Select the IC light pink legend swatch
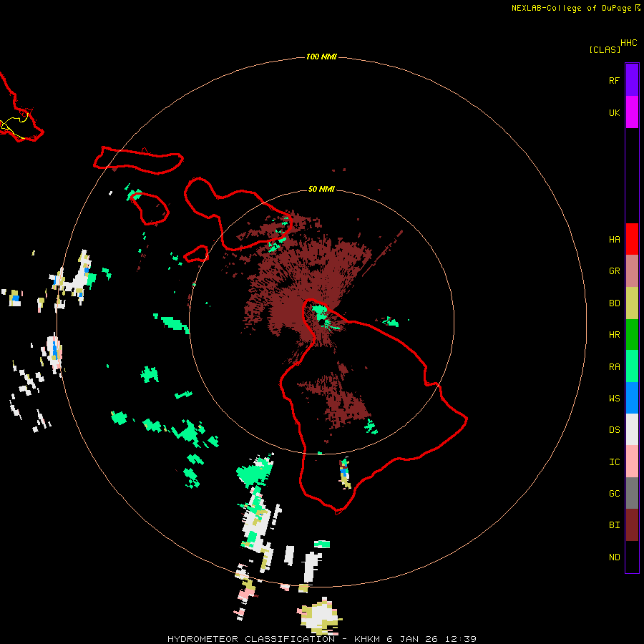Viewport: 644px width, 644px height. tap(632, 462)
